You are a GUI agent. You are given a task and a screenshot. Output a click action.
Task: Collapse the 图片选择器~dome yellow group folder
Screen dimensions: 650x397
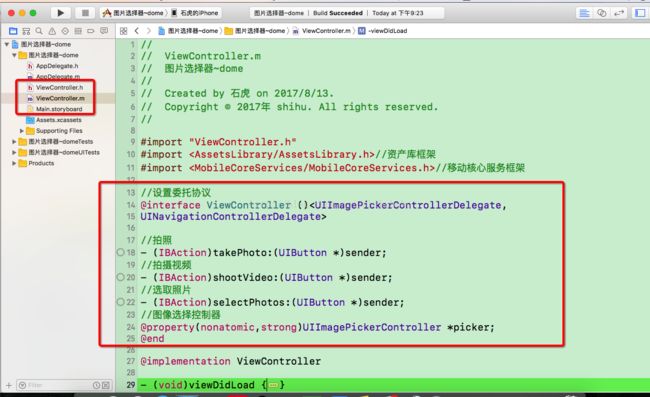[x=14, y=55]
